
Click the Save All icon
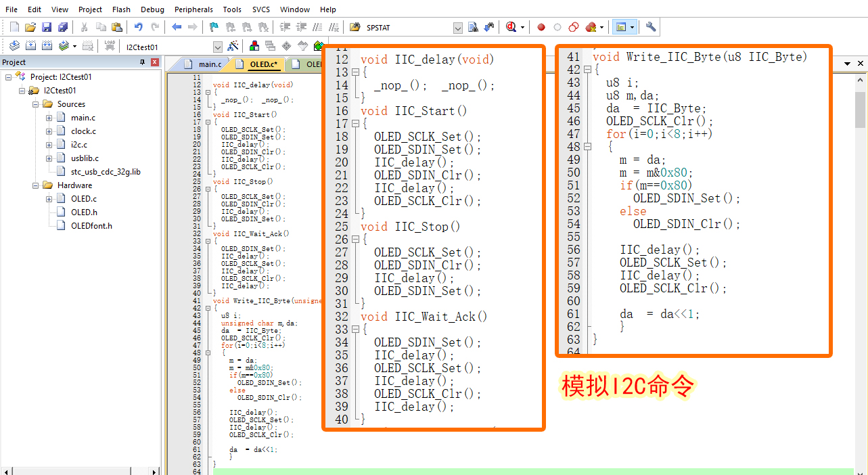click(62, 27)
